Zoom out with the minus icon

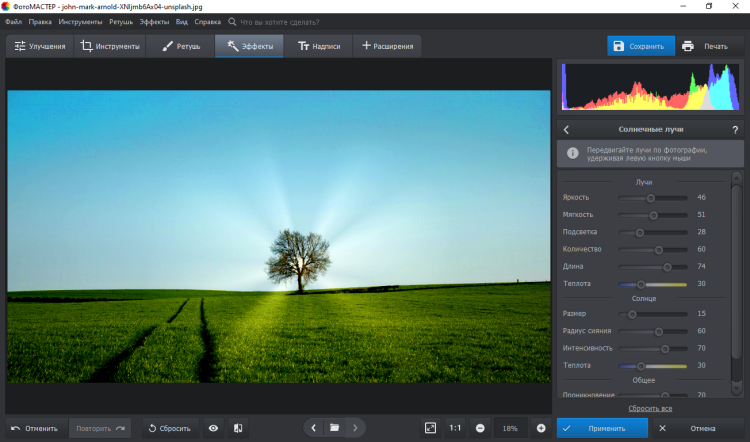click(480, 428)
